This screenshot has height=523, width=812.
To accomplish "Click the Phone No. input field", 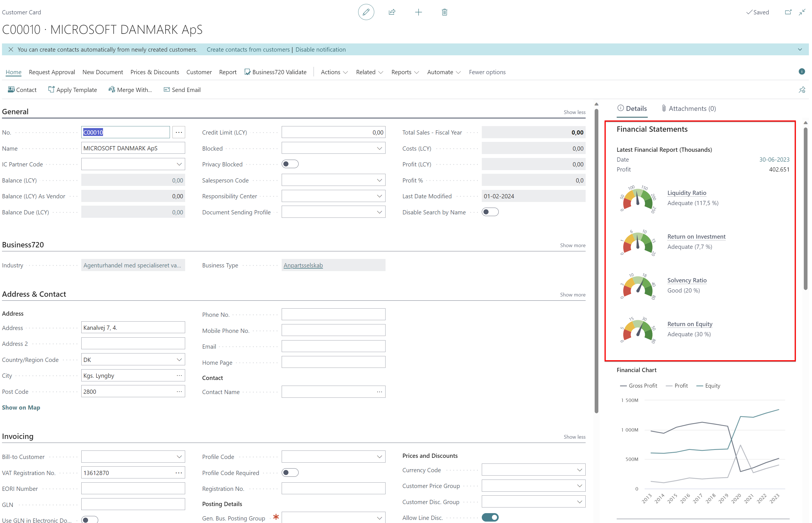I will (333, 315).
